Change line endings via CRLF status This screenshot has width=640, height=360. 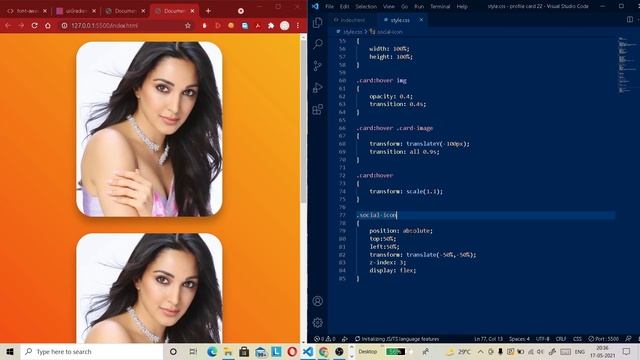561,339
